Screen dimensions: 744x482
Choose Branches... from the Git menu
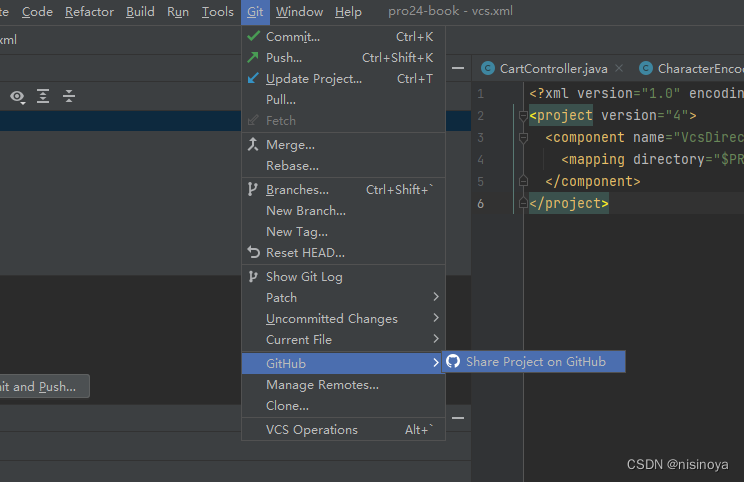[344, 190]
